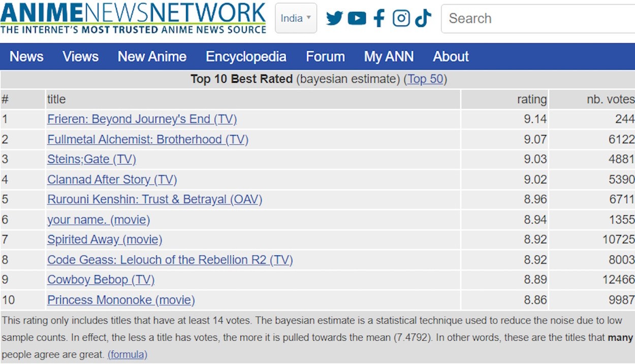Open the Instagram social icon
The image size is (635, 364).
(401, 18)
